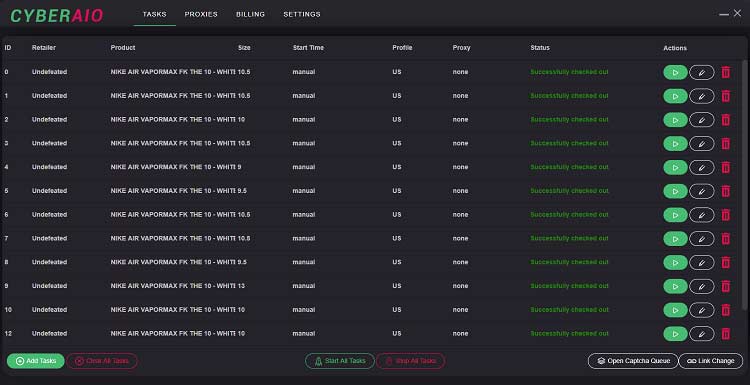
Task: Switch to the Tasks tab
Action: click(x=154, y=14)
